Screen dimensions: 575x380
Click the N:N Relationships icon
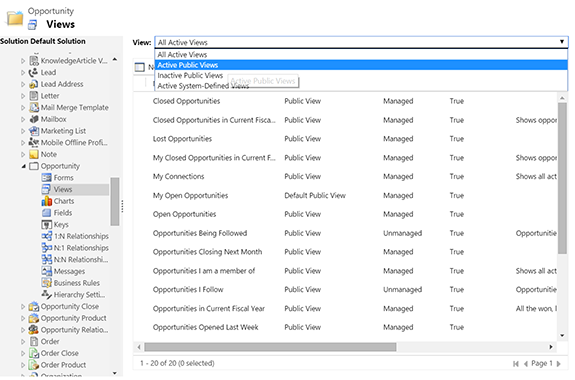pyautogui.click(x=47, y=260)
